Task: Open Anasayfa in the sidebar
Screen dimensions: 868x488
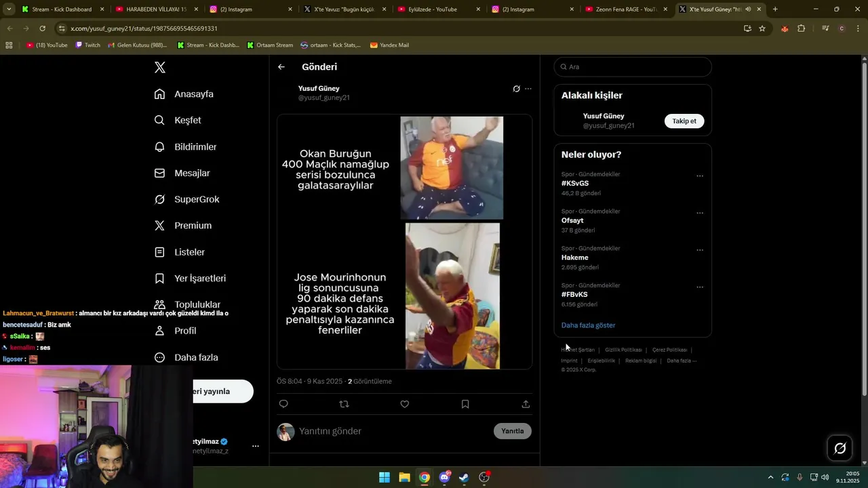Action: pos(184,94)
